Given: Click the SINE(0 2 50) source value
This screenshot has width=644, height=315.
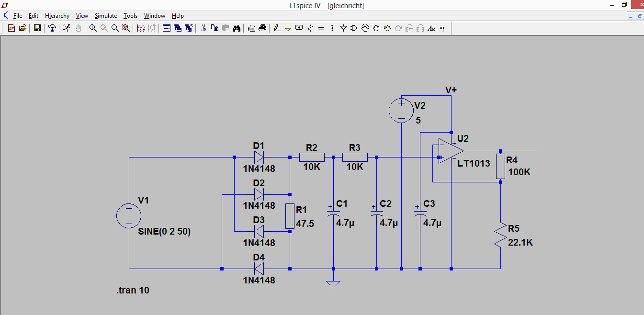Looking at the screenshot, I should [x=164, y=232].
